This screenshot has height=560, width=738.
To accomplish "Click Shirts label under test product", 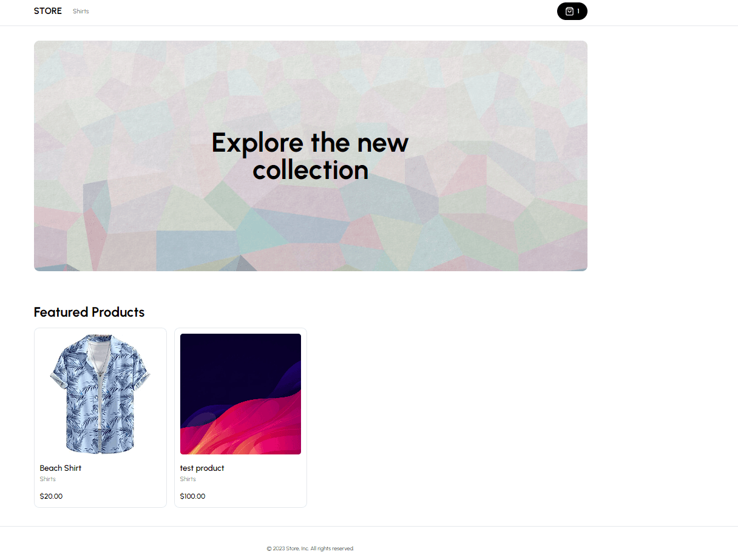I will [188, 479].
